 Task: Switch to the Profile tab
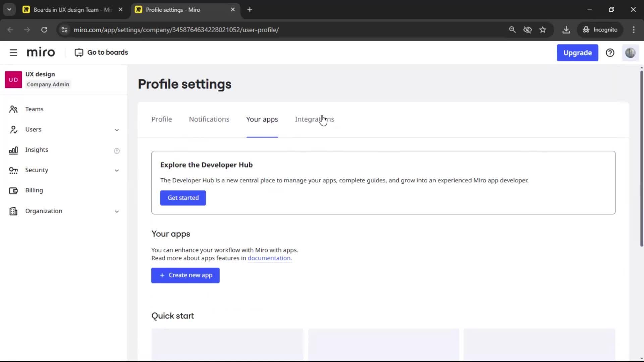point(162,119)
